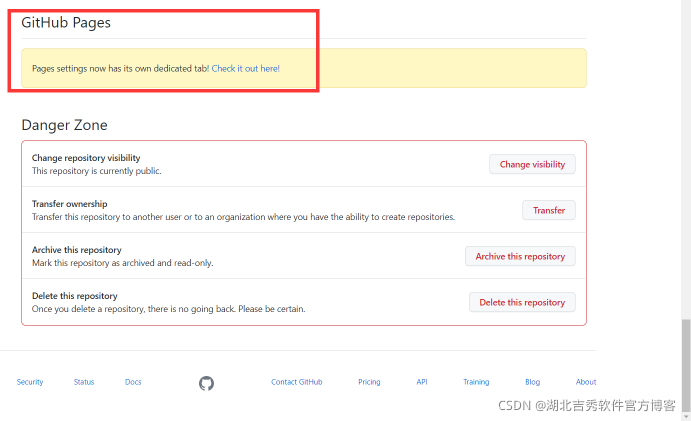Open the Blog footer link
This screenshot has width=691, height=421.
532,382
